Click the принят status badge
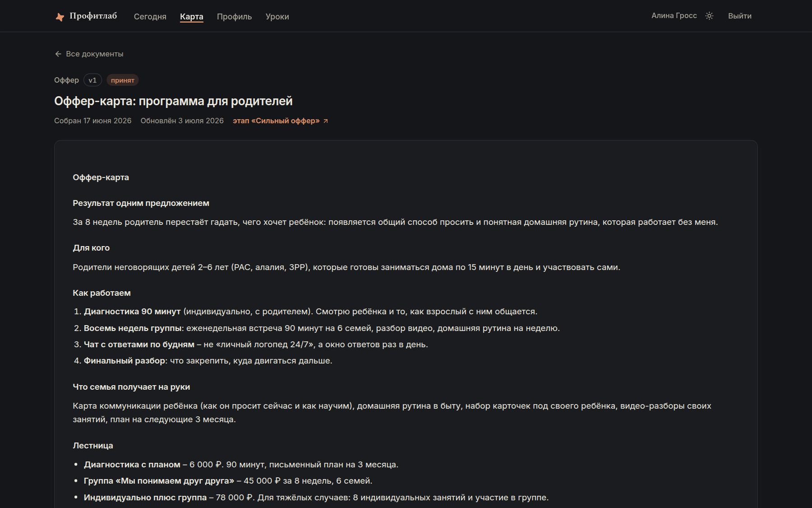812x508 pixels. pos(123,80)
